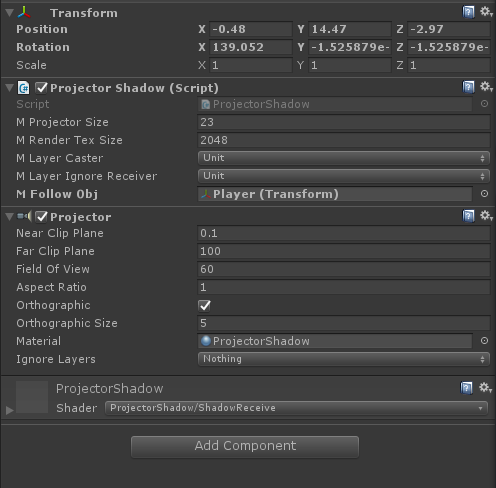The image size is (496, 488).
Task: Uncheck the Orthographic checkbox
Action: pyautogui.click(x=204, y=305)
